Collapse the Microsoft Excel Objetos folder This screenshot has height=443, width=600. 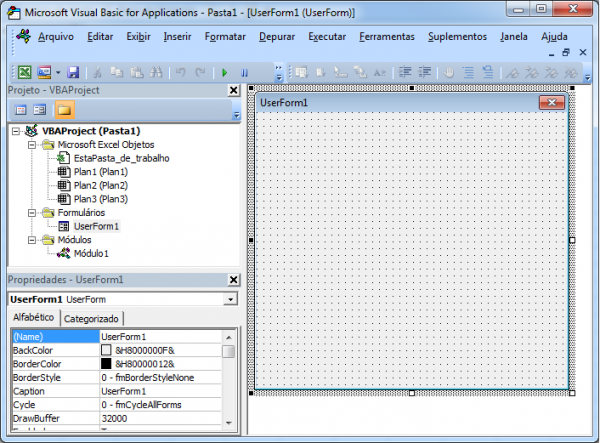(x=32, y=145)
